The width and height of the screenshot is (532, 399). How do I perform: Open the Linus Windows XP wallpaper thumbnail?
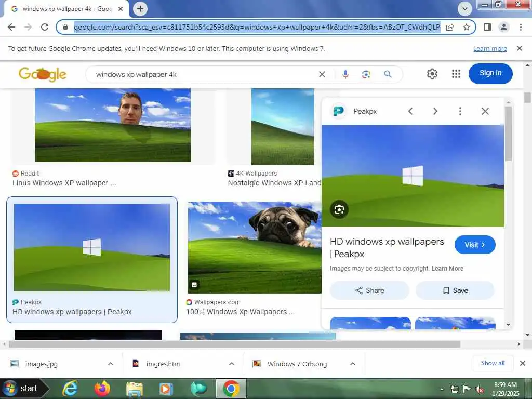[113, 125]
